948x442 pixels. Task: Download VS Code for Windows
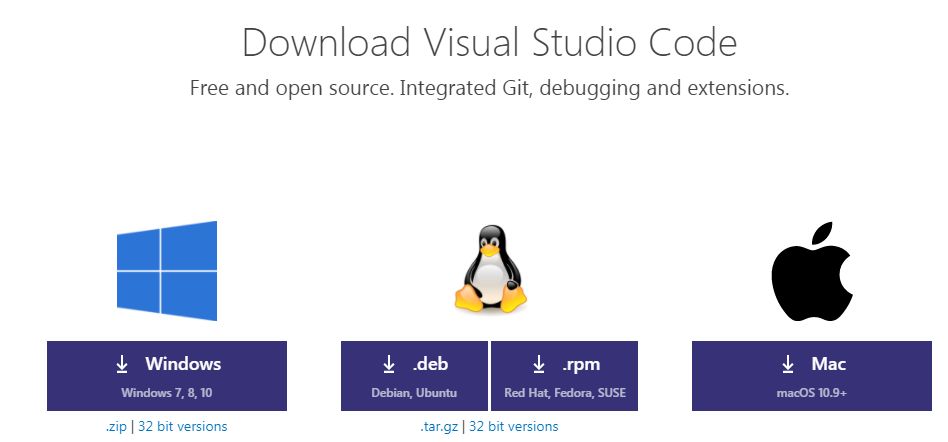point(167,375)
